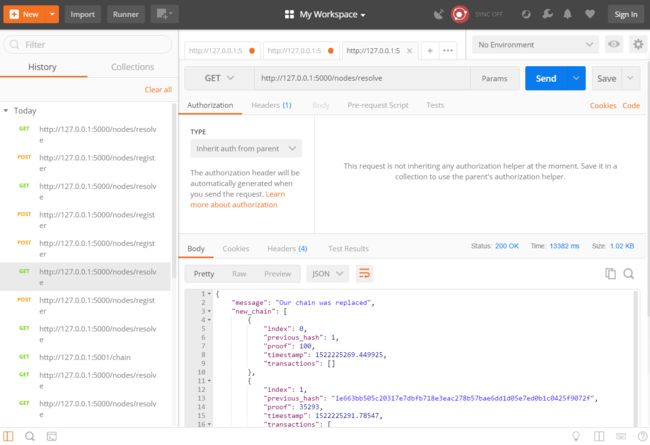Open the Save button dropdown arrow
The height and width of the screenshot is (445, 650).
click(631, 78)
